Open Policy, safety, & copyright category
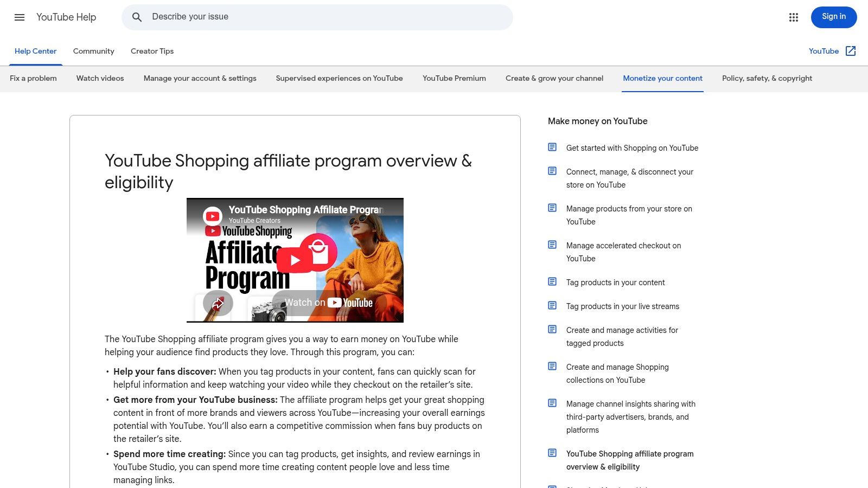Screen dimensions: 868x488 [x=767, y=78]
